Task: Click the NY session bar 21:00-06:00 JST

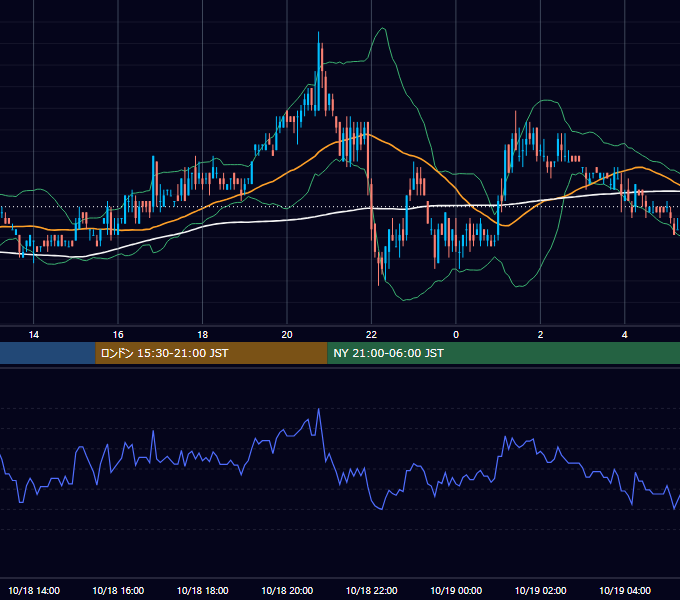Action: click(503, 353)
